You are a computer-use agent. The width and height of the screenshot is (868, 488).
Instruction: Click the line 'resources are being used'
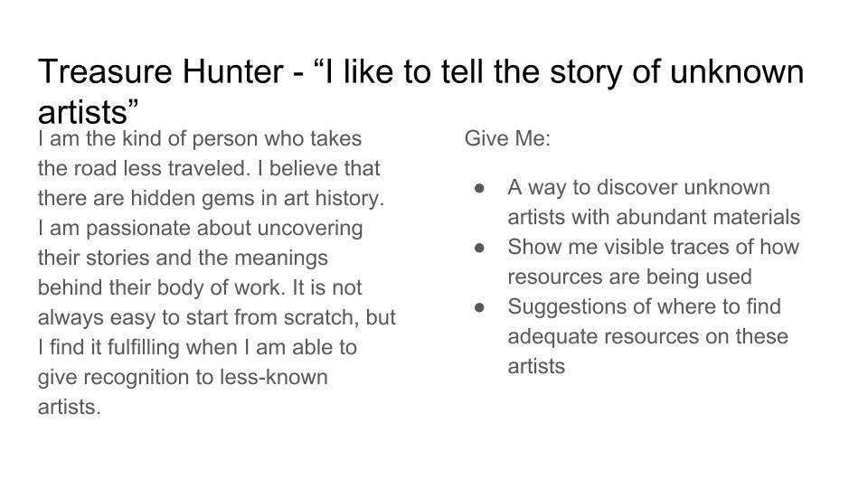(629, 277)
